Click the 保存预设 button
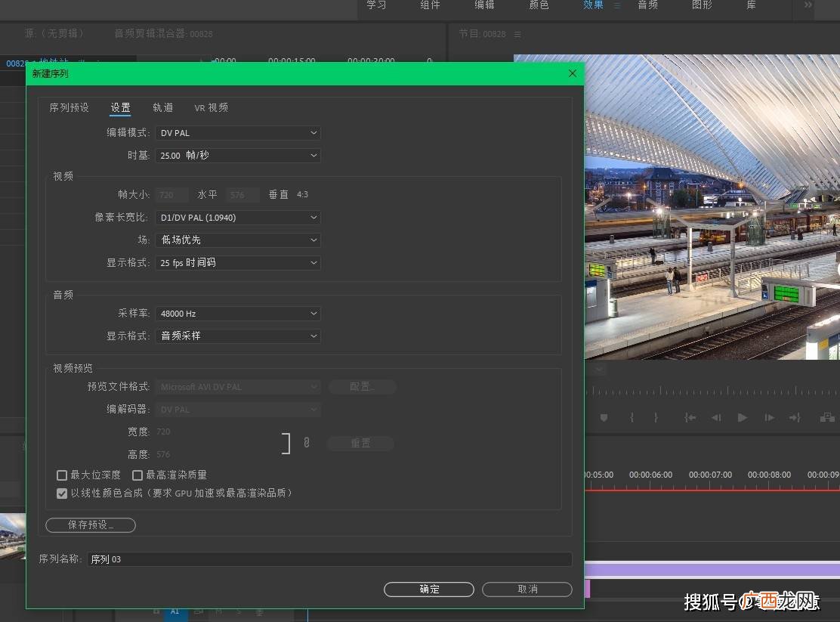The image size is (840, 622). 91,525
